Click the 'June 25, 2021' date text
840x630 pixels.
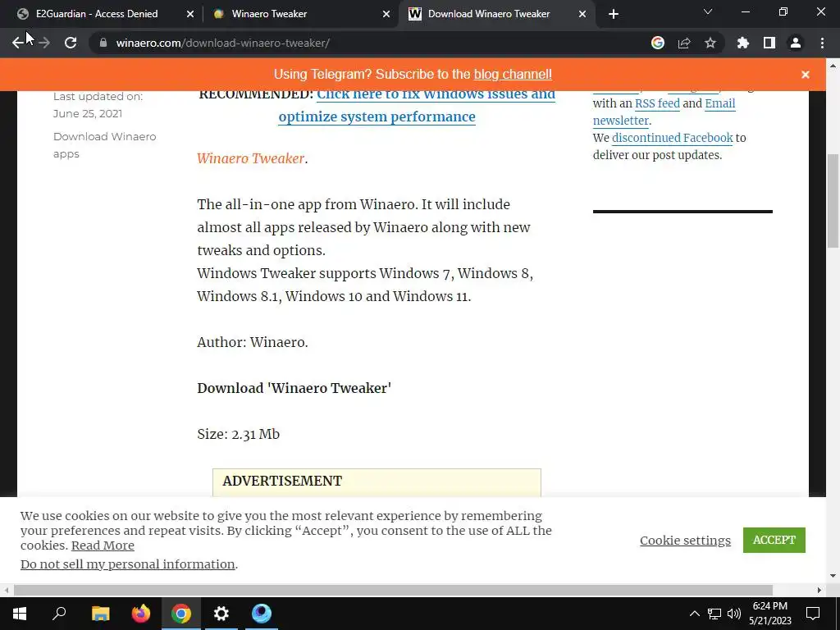pyautogui.click(x=88, y=113)
